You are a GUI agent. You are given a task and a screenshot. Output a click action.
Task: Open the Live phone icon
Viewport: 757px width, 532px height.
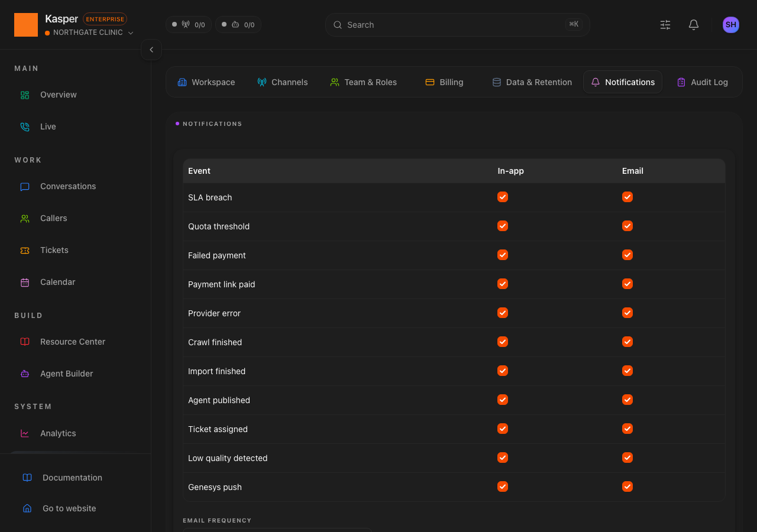click(25, 126)
